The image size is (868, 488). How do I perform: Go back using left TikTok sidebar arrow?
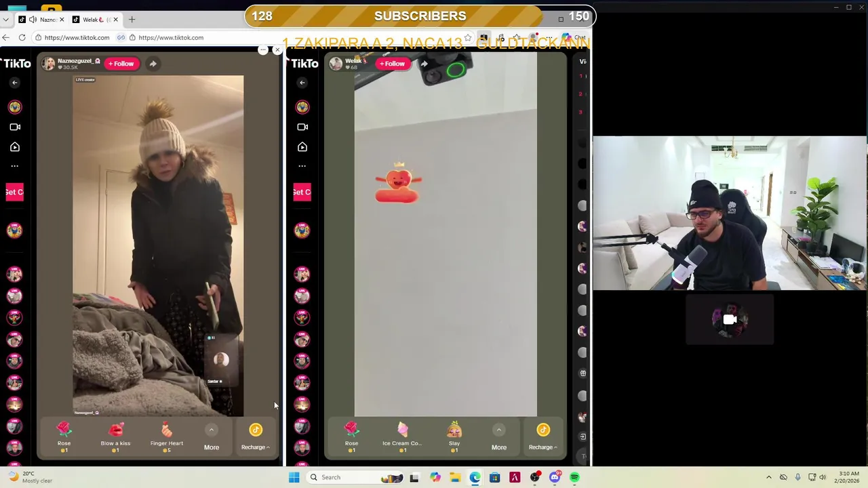[15, 83]
